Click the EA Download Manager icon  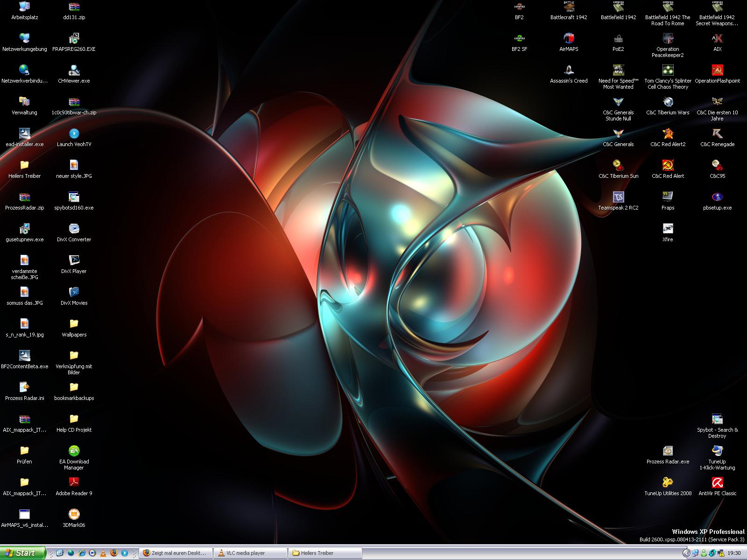click(74, 451)
